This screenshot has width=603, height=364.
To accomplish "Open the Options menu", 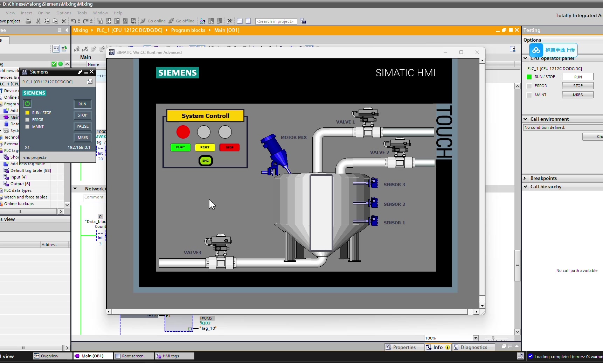I will click(64, 13).
